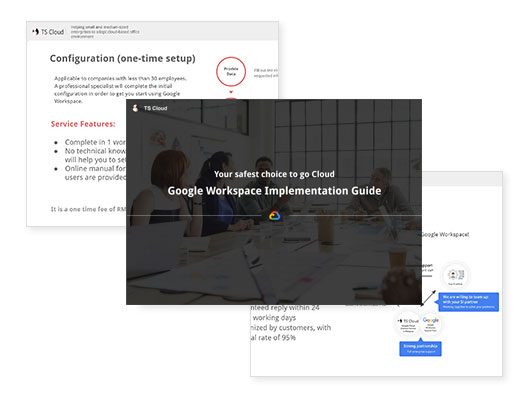Viewport: 525px width, 400px height.
Task: Click blue 'Strong partnership' callout
Action: pyautogui.click(x=420, y=348)
